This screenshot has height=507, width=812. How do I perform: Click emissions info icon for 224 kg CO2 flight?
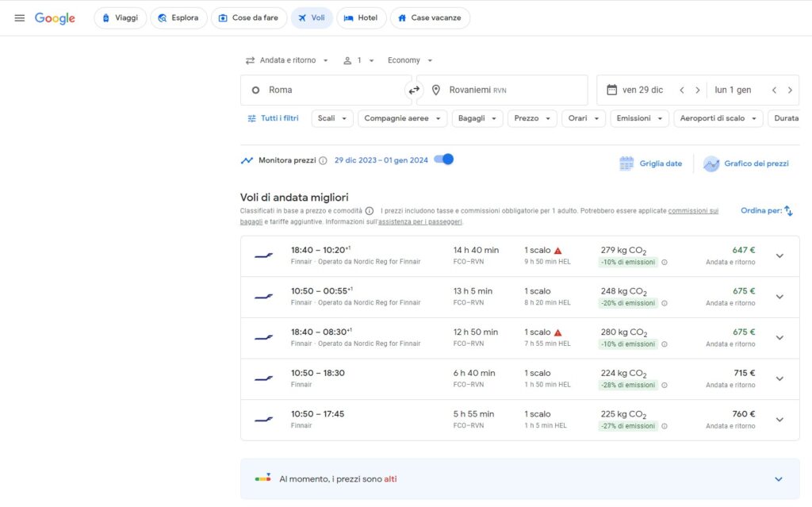coord(665,385)
